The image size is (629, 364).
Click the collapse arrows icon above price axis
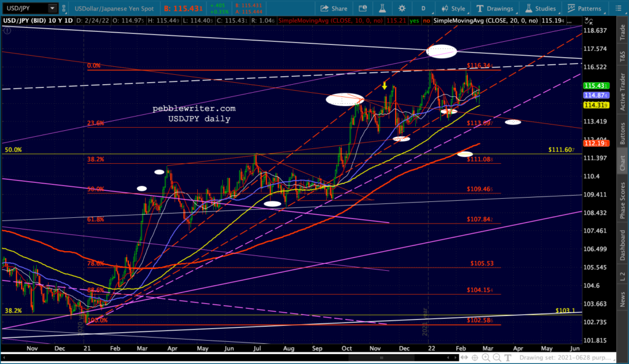tap(588, 21)
